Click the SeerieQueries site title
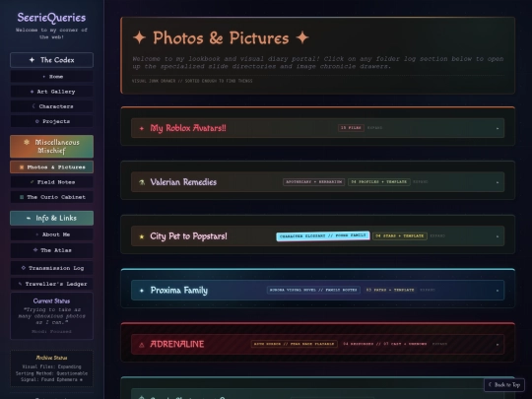The width and height of the screenshot is (532, 399). coord(51,18)
